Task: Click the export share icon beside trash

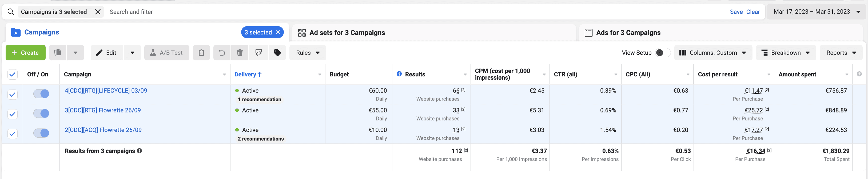Action: pos(258,53)
